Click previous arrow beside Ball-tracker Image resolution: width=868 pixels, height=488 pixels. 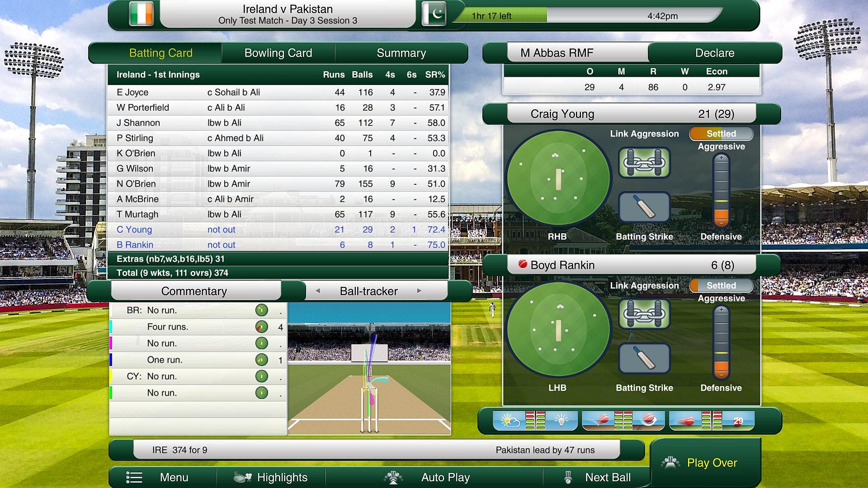pos(318,291)
